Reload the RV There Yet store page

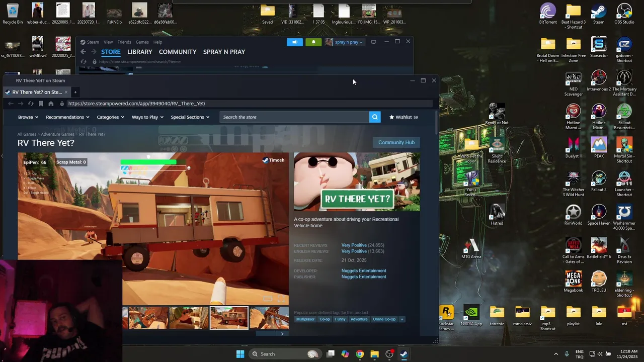point(31,104)
